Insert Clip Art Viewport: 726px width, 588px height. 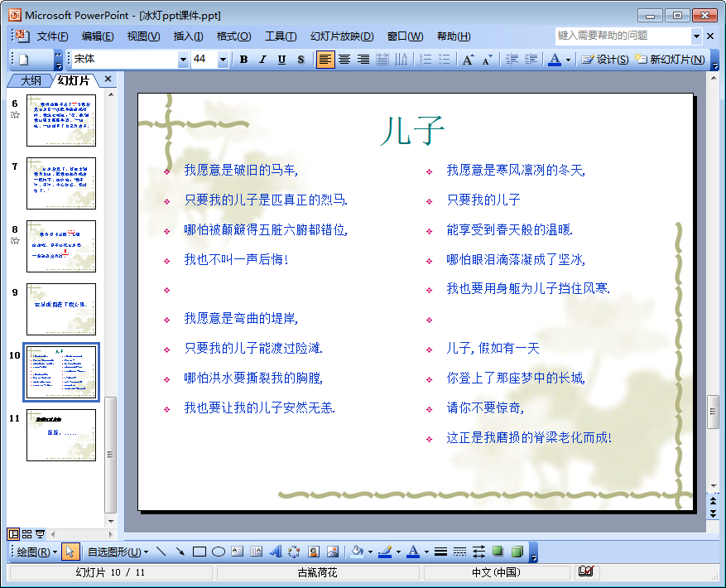click(314, 552)
